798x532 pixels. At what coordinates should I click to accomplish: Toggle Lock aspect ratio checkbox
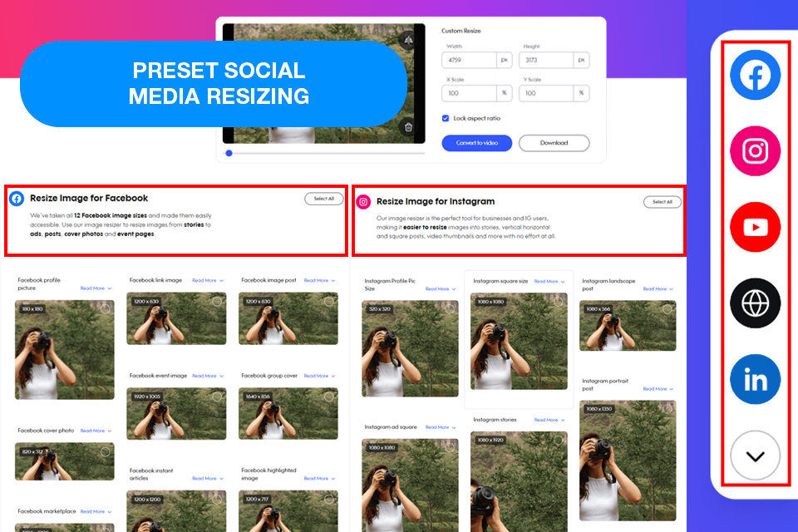(446, 118)
